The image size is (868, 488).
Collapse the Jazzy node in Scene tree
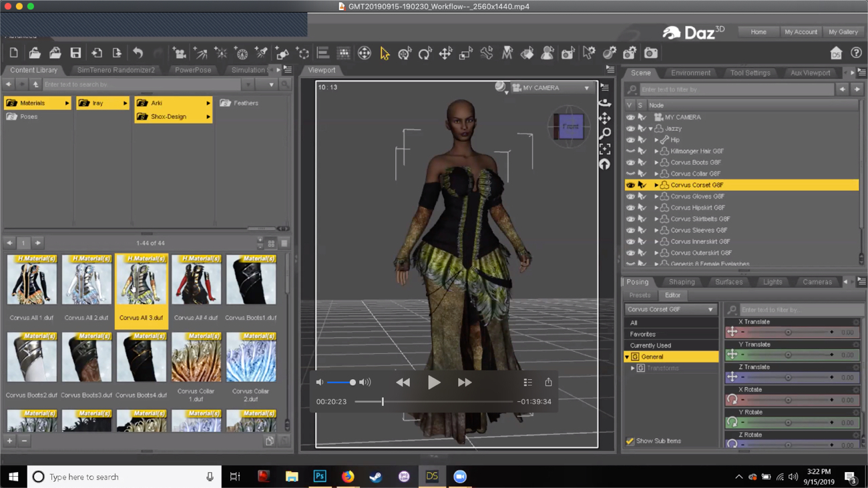tap(651, 129)
